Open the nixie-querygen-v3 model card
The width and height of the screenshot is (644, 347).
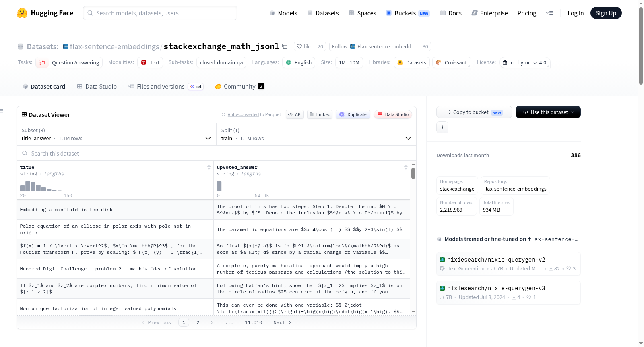[508, 293]
